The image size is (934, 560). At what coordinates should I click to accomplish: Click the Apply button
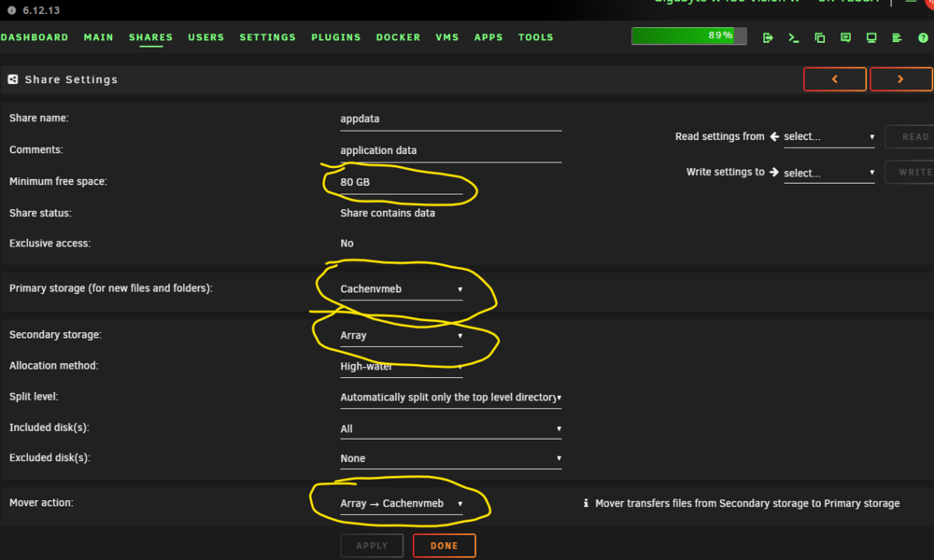point(372,546)
